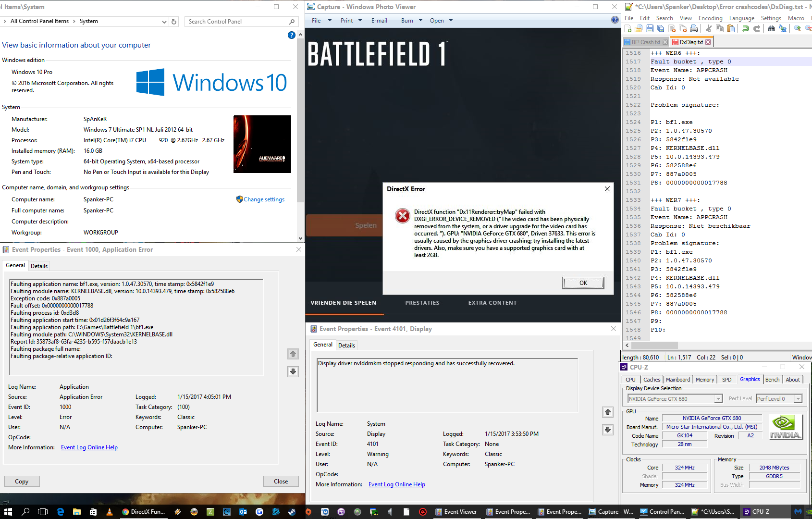
Task: Click the Copy button in Event 1000 properties
Action: click(x=22, y=482)
